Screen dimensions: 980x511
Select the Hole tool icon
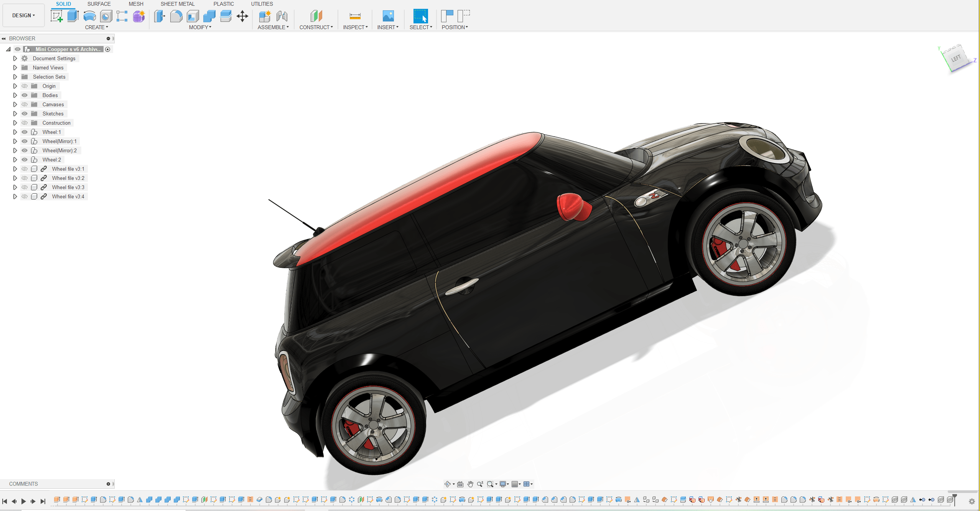106,16
